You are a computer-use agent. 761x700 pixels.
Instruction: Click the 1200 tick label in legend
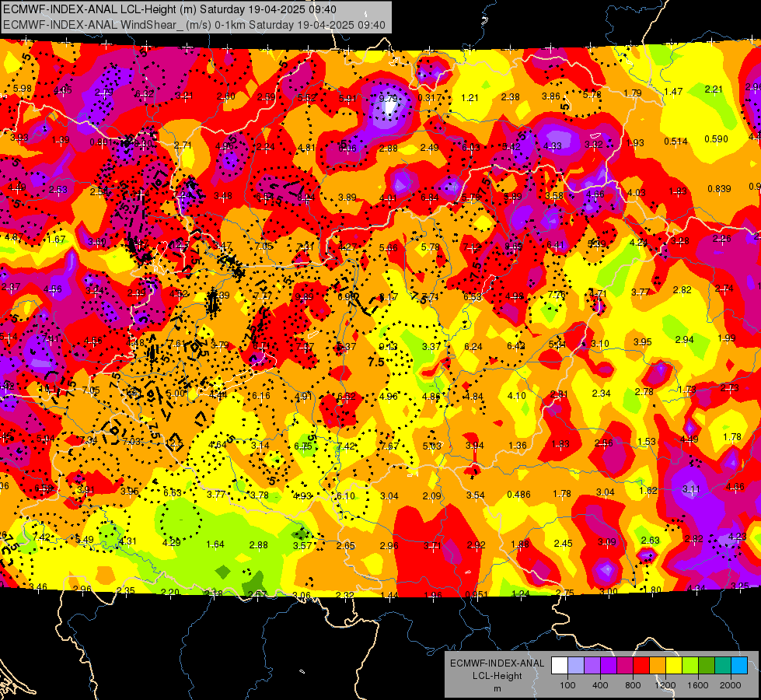tap(665, 685)
